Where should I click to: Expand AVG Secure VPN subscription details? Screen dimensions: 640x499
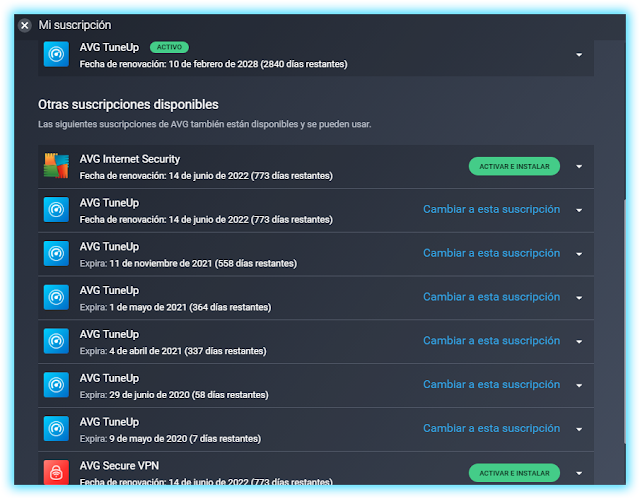coord(579,473)
